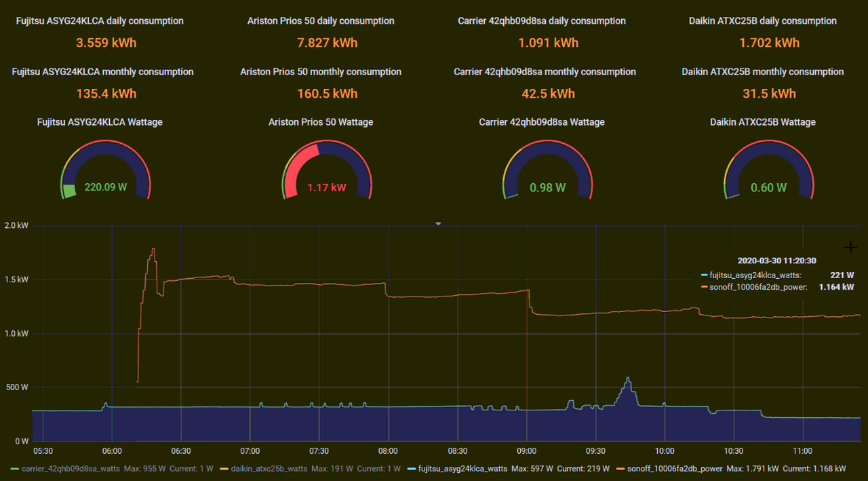This screenshot has width=868, height=481.
Task: Click the orange sonoff spike peak after 06:00
Action: coord(153,249)
